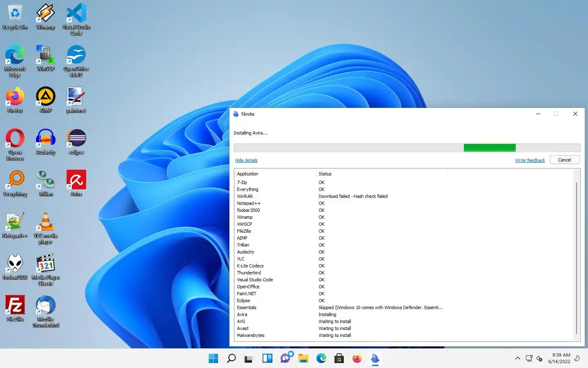Open the Recycle Bin desktop icon

tap(15, 17)
